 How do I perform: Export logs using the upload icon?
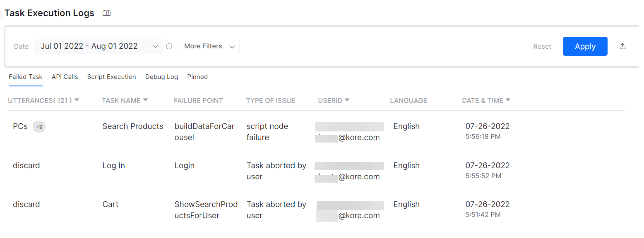coord(622,46)
